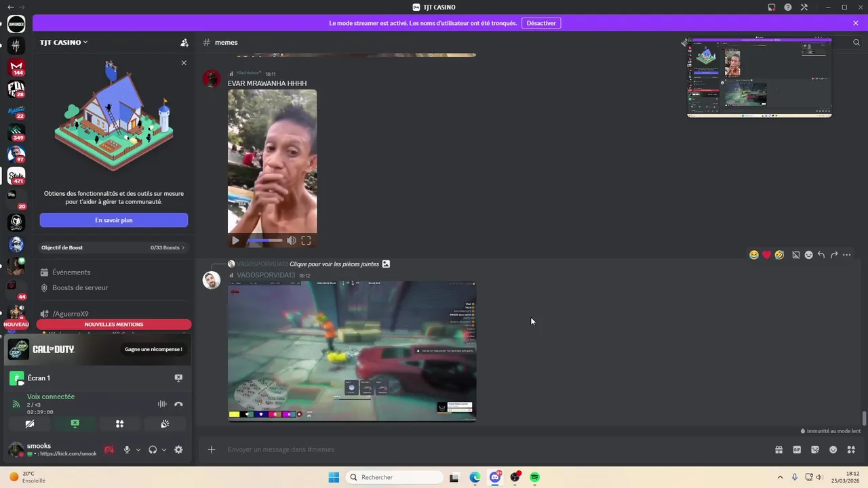
Task: Open the Help icon in title bar
Action: coord(788,7)
